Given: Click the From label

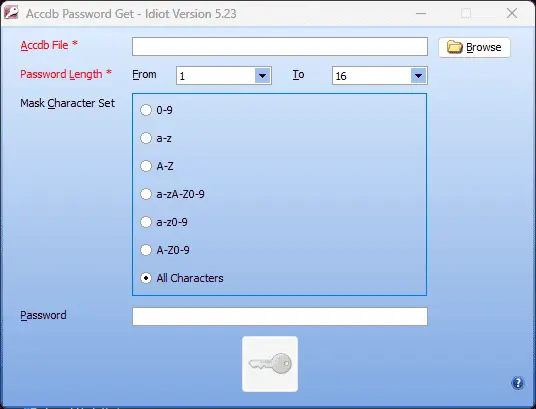Looking at the screenshot, I should pos(144,75).
